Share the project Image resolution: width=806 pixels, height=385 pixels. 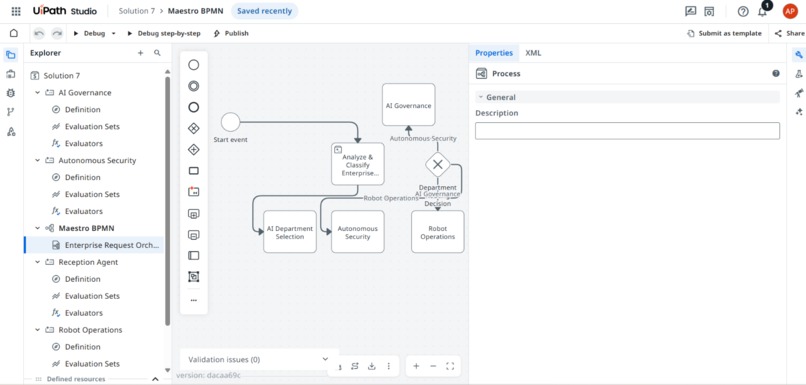pyautogui.click(x=790, y=33)
